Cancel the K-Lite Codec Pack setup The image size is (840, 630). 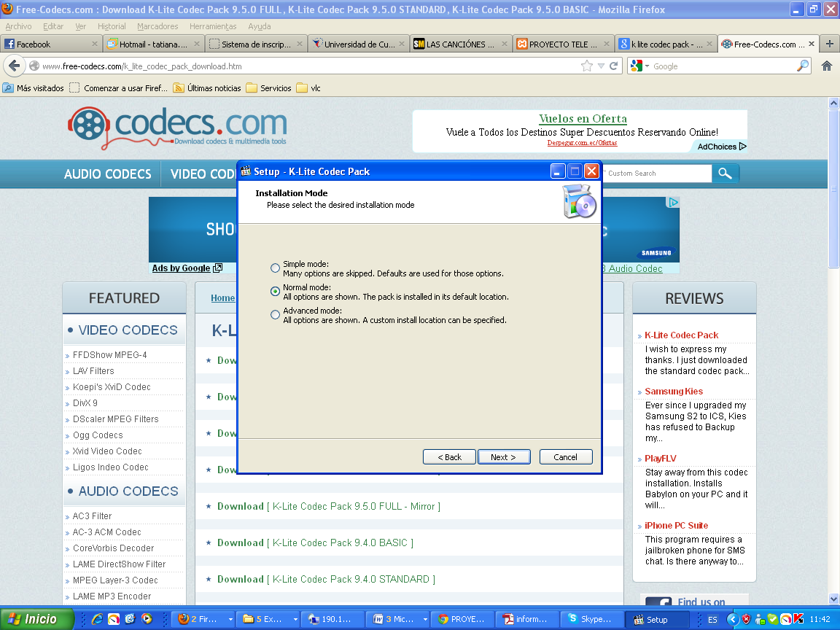pos(566,457)
